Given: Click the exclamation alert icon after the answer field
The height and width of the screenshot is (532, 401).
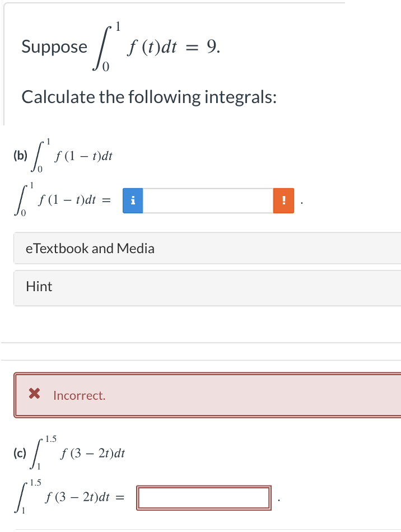Looking at the screenshot, I should point(283,200).
